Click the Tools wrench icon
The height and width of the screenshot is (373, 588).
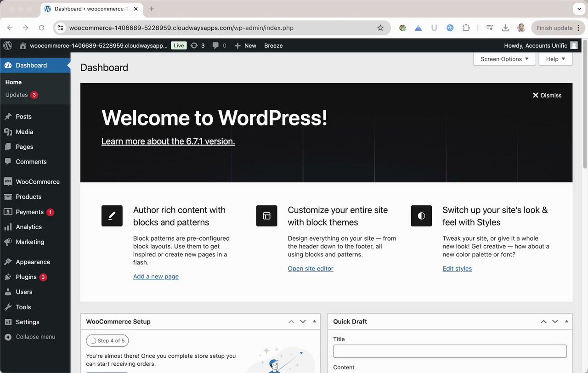(8, 307)
